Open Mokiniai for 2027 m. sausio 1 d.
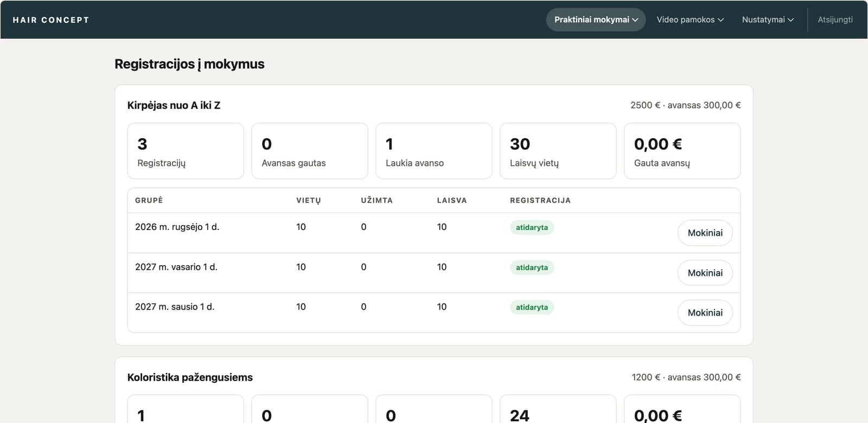This screenshot has height=423, width=868. pyautogui.click(x=705, y=312)
